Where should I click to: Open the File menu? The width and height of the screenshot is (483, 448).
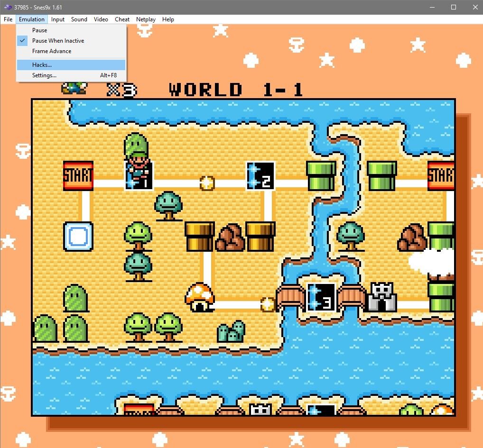pos(8,19)
